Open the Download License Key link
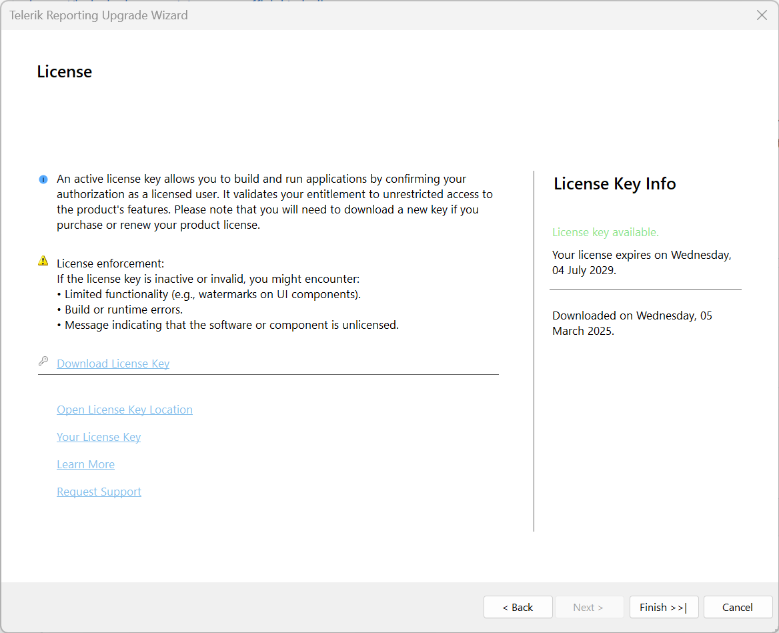This screenshot has height=633, width=779. coord(113,364)
